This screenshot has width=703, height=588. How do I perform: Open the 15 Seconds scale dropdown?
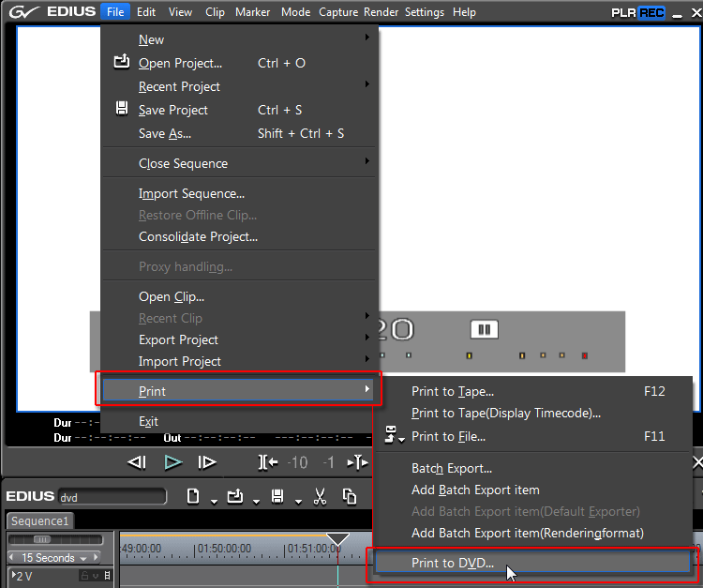tap(82, 559)
